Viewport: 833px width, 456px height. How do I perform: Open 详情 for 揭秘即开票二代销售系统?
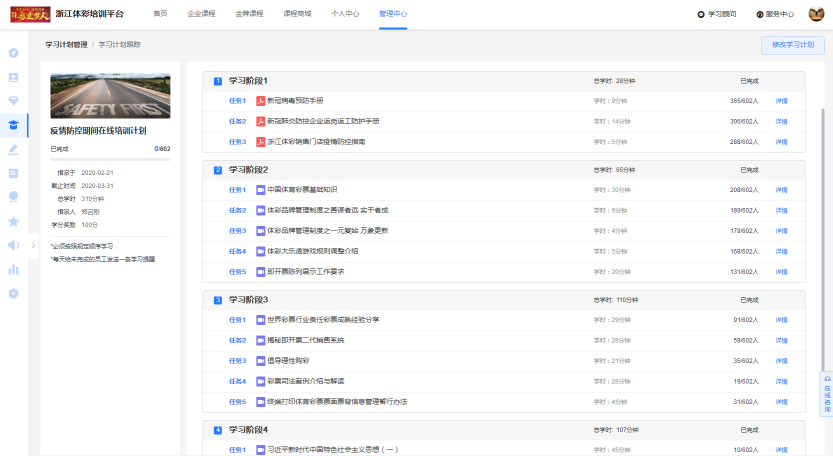781,341
